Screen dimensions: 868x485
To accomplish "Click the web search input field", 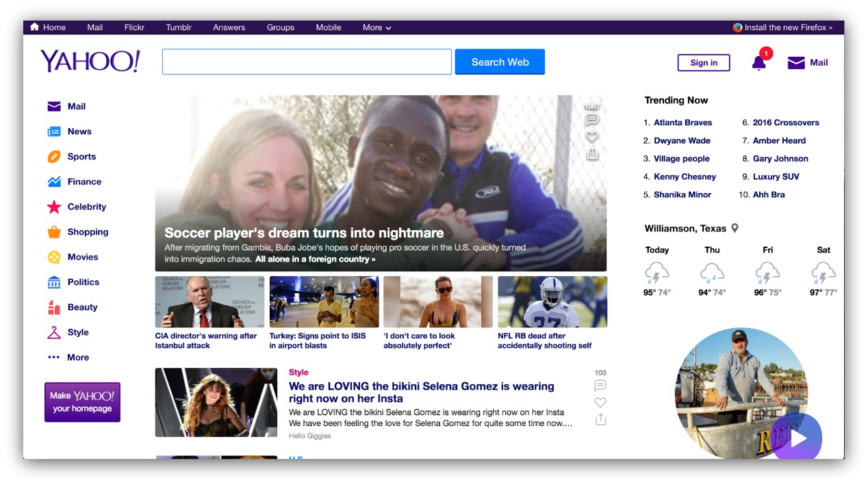I will [307, 62].
